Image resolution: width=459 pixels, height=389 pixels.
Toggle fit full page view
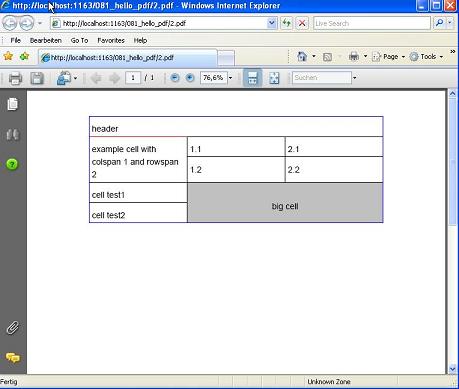pos(274,78)
